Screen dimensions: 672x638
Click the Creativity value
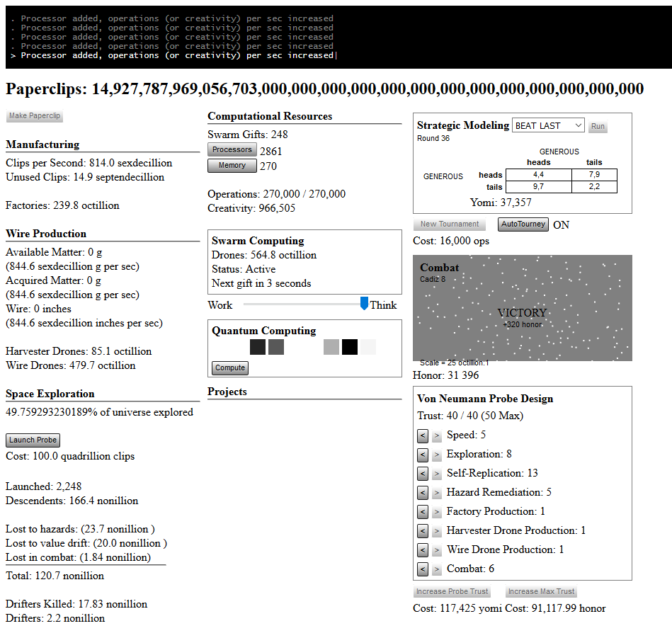(x=251, y=208)
